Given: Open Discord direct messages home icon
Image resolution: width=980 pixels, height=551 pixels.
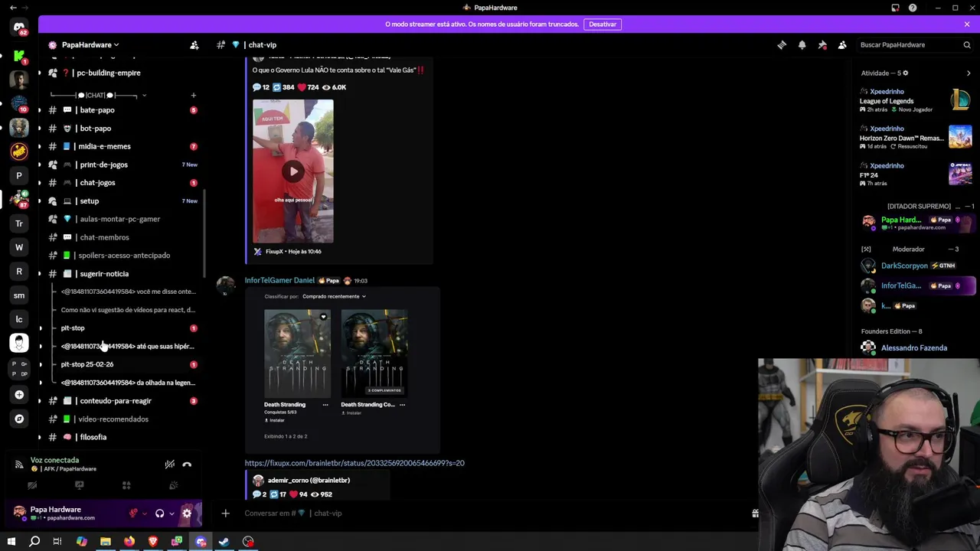Looking at the screenshot, I should click(19, 28).
